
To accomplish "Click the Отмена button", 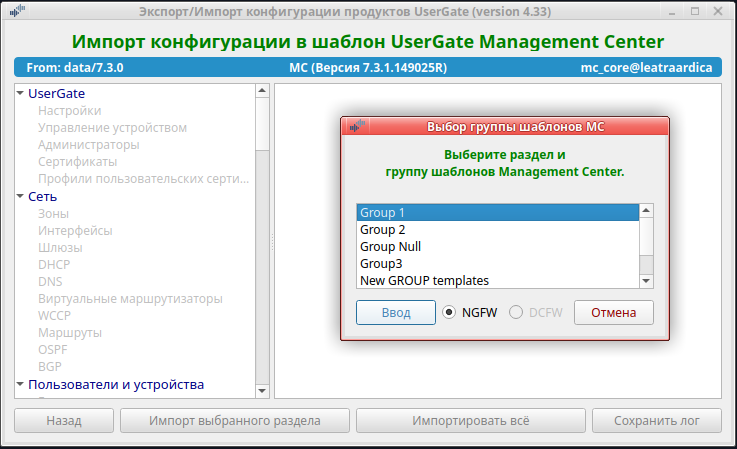I will point(614,313).
